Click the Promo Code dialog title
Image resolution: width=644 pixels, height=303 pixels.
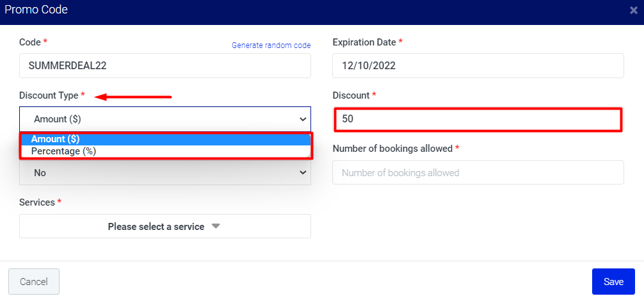(36, 10)
